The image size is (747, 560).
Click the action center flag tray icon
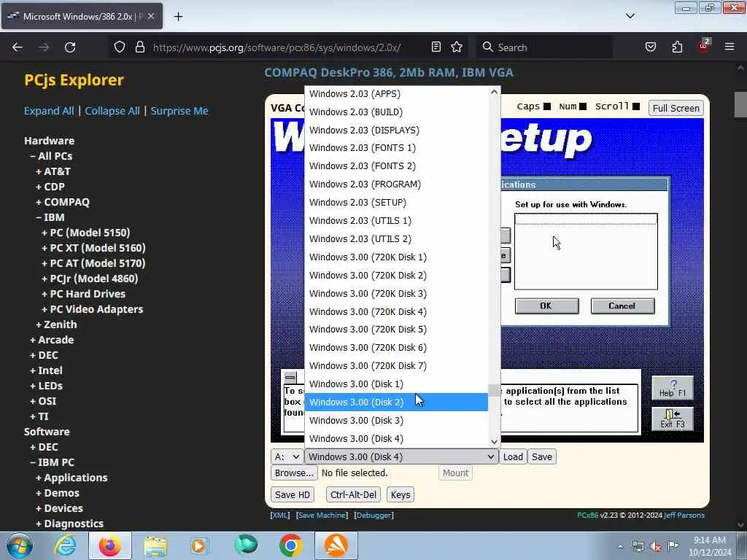tap(673, 545)
